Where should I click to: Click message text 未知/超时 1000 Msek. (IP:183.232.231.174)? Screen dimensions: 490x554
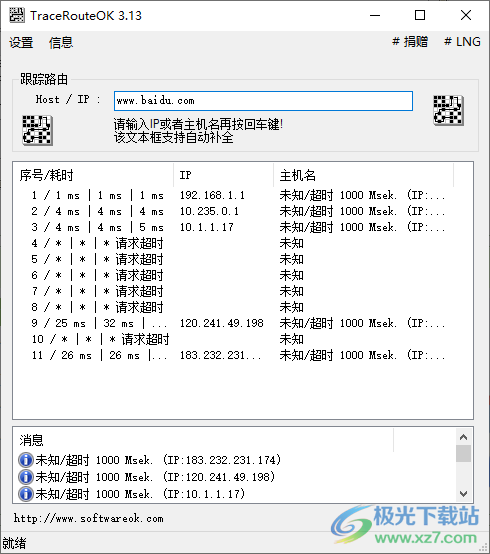158,460
